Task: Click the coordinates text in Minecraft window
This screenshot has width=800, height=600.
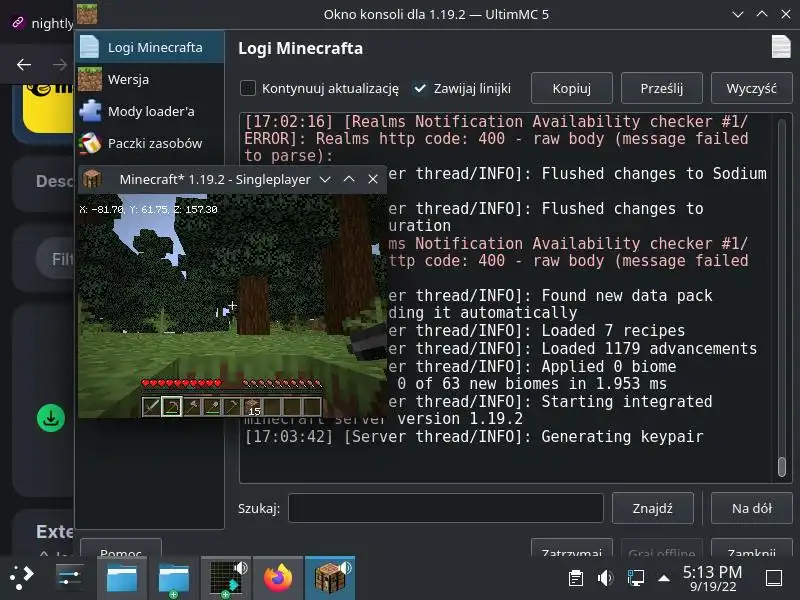Action: pyautogui.click(x=148, y=209)
